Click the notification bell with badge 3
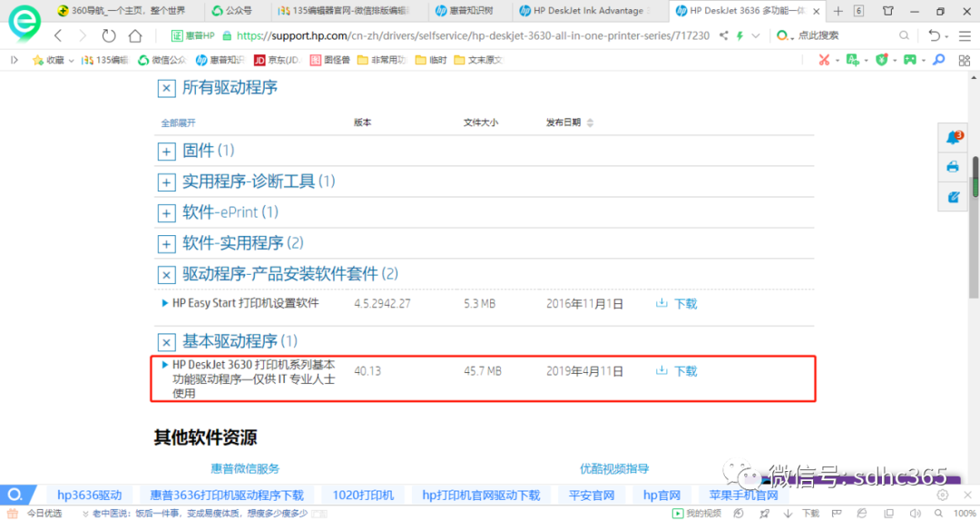980x520 pixels. point(953,137)
